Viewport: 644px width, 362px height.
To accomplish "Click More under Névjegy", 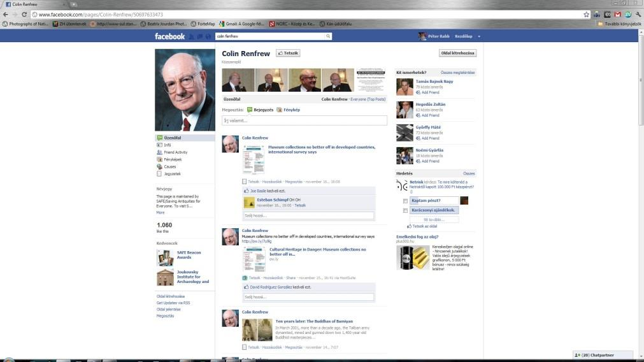I will pos(160,212).
